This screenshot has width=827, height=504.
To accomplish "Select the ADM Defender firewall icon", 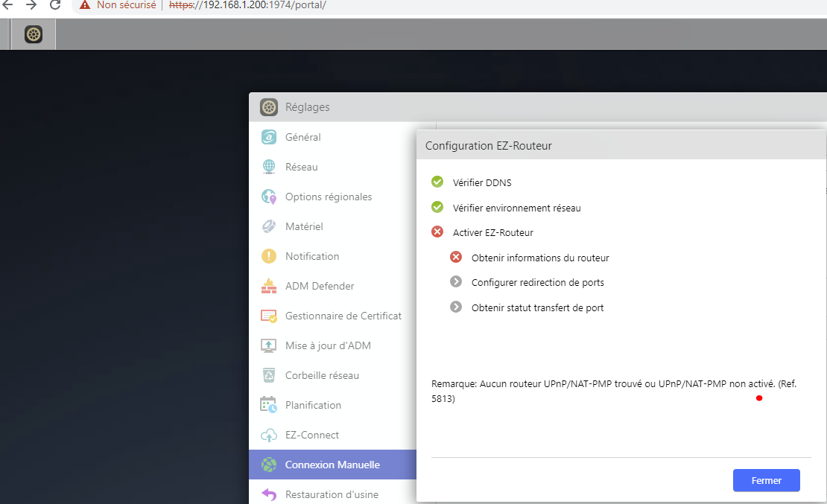I will pos(269,286).
